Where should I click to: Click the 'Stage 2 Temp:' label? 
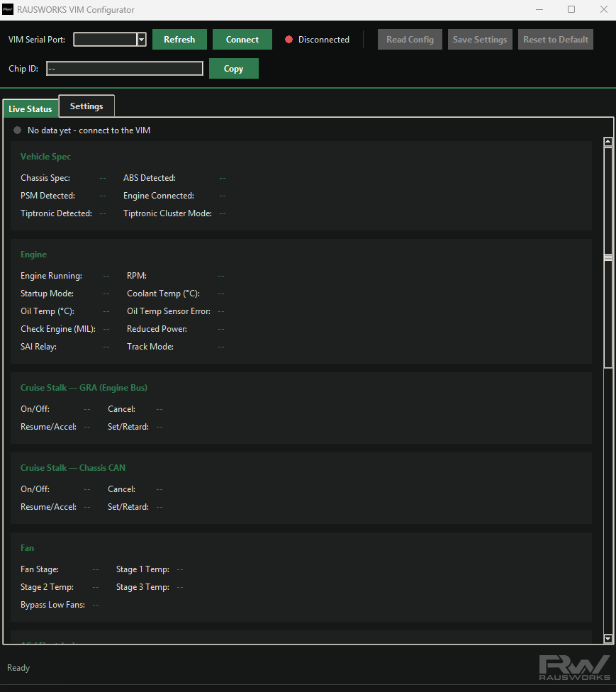tap(47, 587)
